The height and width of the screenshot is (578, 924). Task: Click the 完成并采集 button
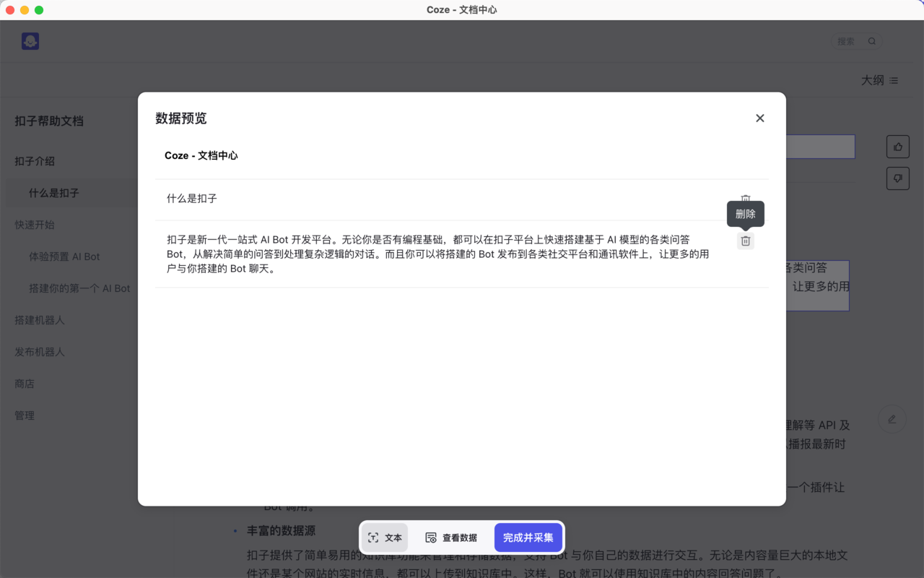click(x=528, y=538)
